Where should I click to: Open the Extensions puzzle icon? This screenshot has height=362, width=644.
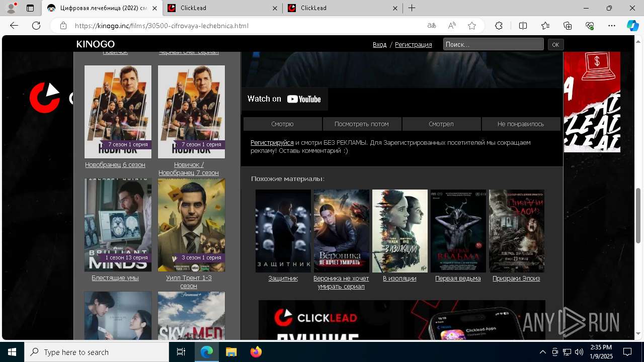tap(499, 26)
